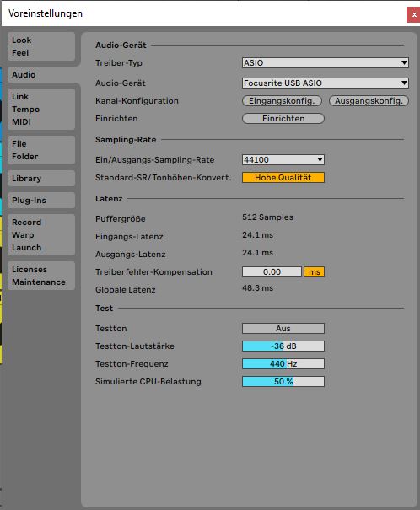This screenshot has width=420, height=510.
Task: Toggle the Hohe Qualität button
Action: click(283, 178)
